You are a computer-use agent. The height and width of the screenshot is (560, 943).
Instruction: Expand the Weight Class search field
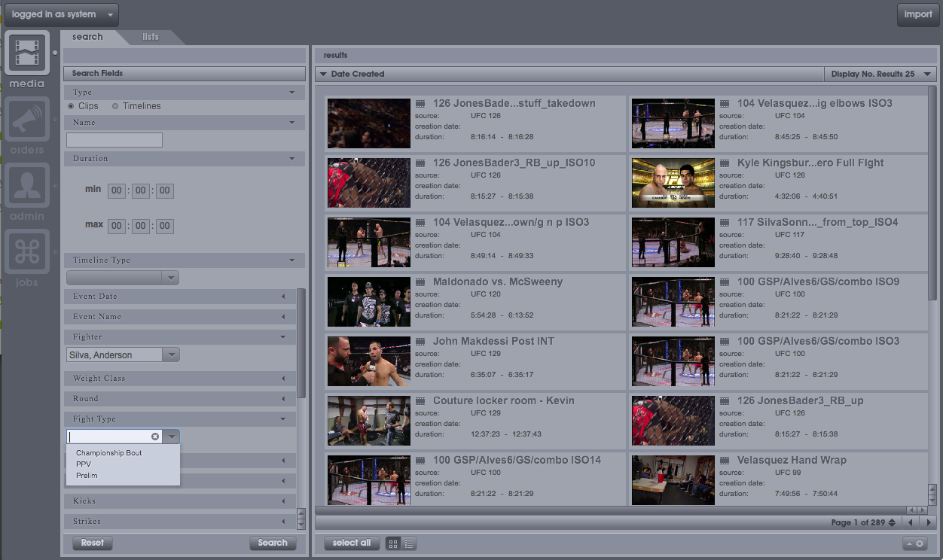click(x=180, y=379)
